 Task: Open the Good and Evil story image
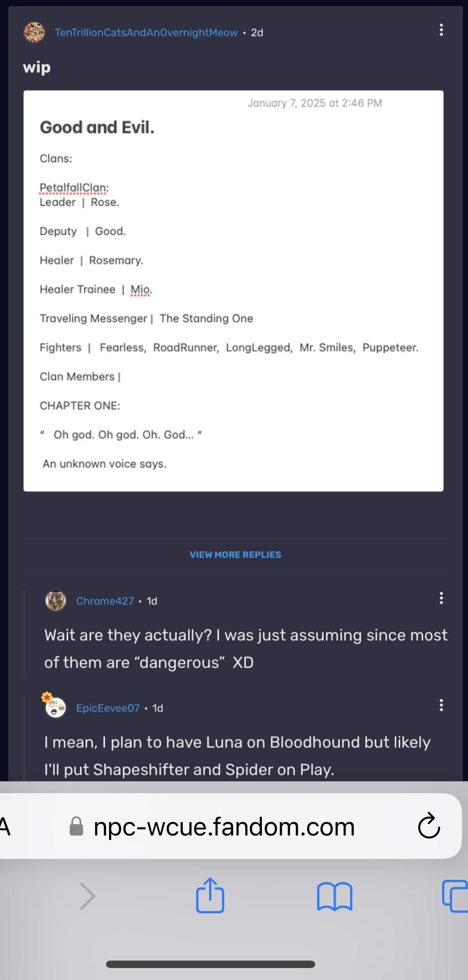(234, 290)
